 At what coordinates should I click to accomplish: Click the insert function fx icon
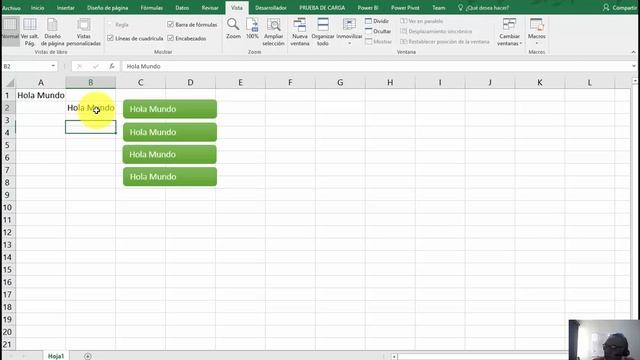click(111, 66)
